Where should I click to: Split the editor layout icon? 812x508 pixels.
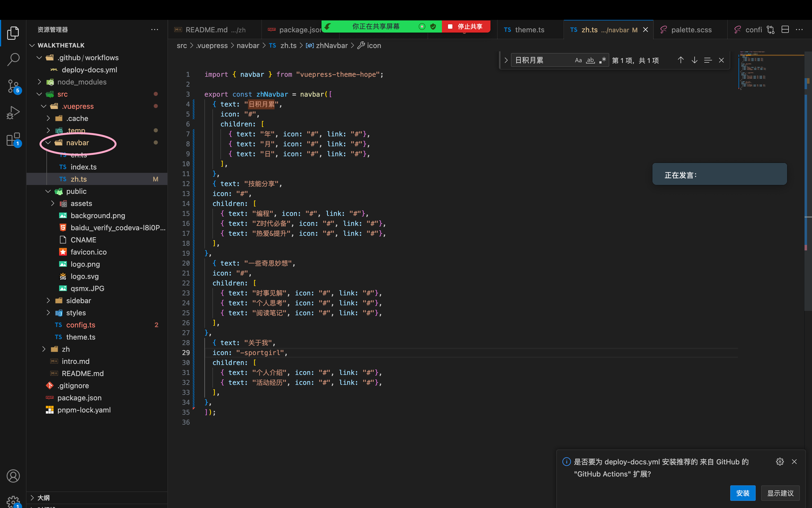(785, 30)
